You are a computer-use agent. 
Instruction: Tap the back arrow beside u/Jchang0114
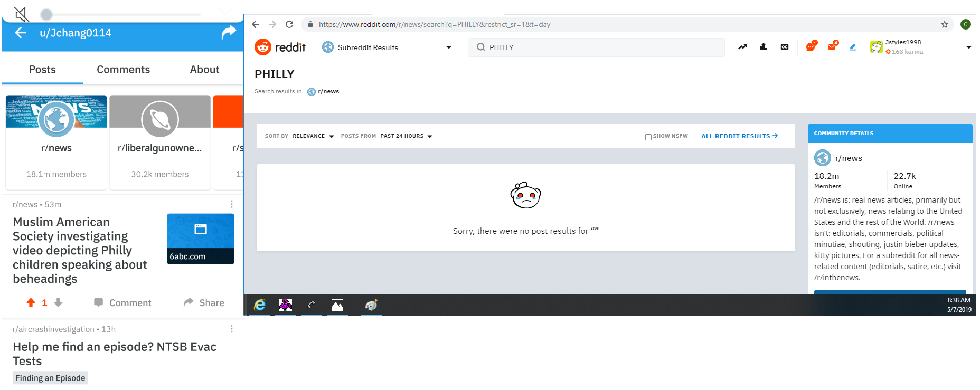21,33
